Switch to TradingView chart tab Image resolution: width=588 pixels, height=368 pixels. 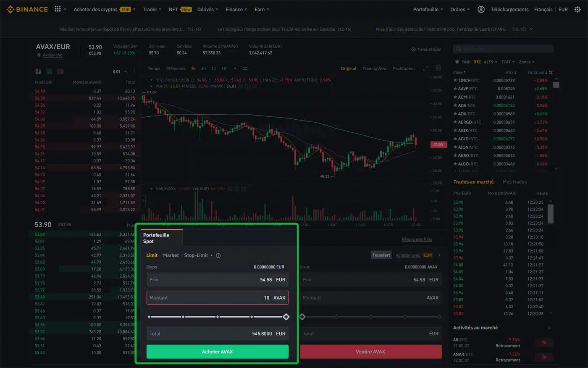(x=374, y=68)
